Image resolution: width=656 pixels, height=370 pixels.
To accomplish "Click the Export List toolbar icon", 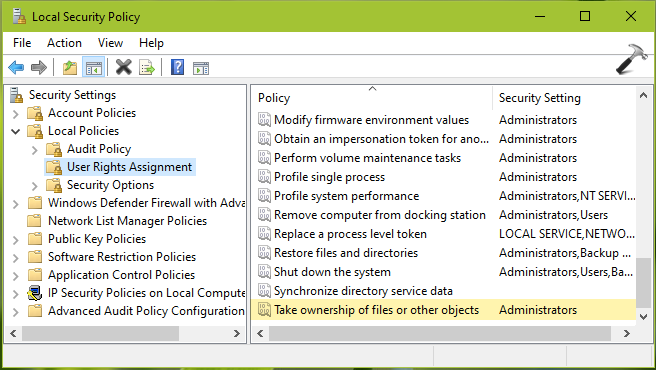I will coord(147,67).
